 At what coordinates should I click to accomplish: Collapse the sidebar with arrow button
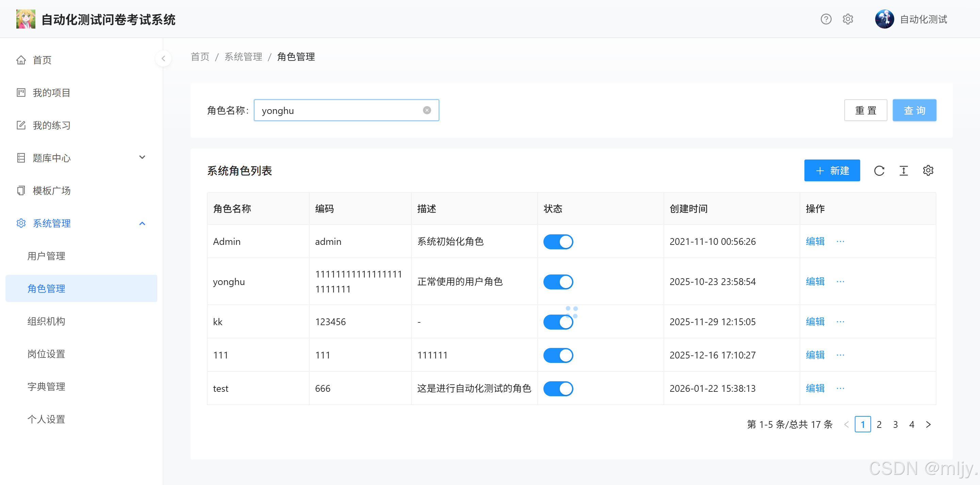(x=163, y=58)
